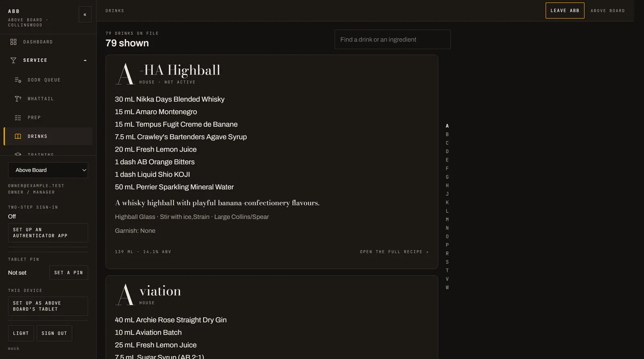Open the full recipe for HA Highball
Screen dimensions: 644x359
[394, 252]
